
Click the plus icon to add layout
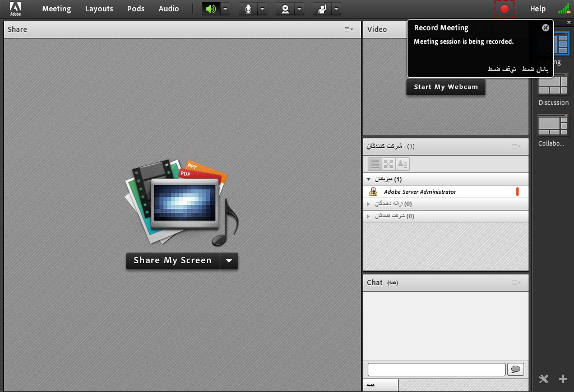click(563, 379)
